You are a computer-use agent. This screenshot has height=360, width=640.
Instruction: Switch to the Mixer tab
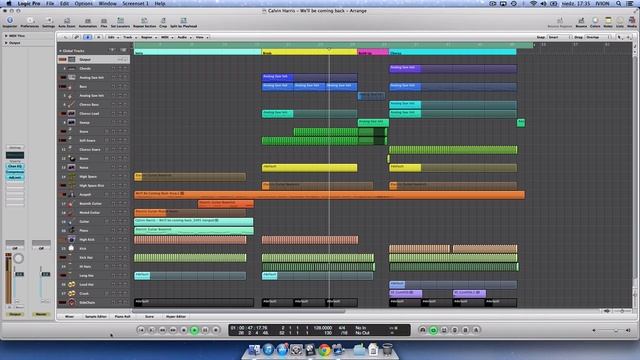[x=69, y=316]
